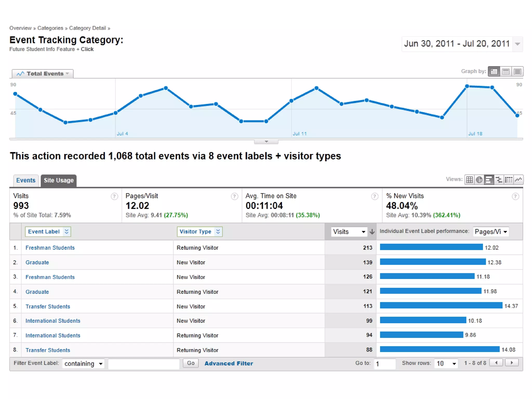
Task: Open the Advanced Filter link
Action: [x=229, y=363]
